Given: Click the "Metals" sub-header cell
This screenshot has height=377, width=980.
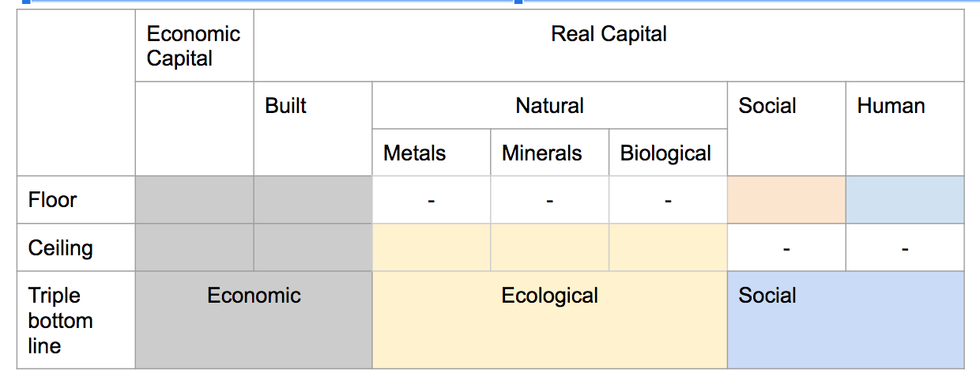Looking at the screenshot, I should pos(431,153).
